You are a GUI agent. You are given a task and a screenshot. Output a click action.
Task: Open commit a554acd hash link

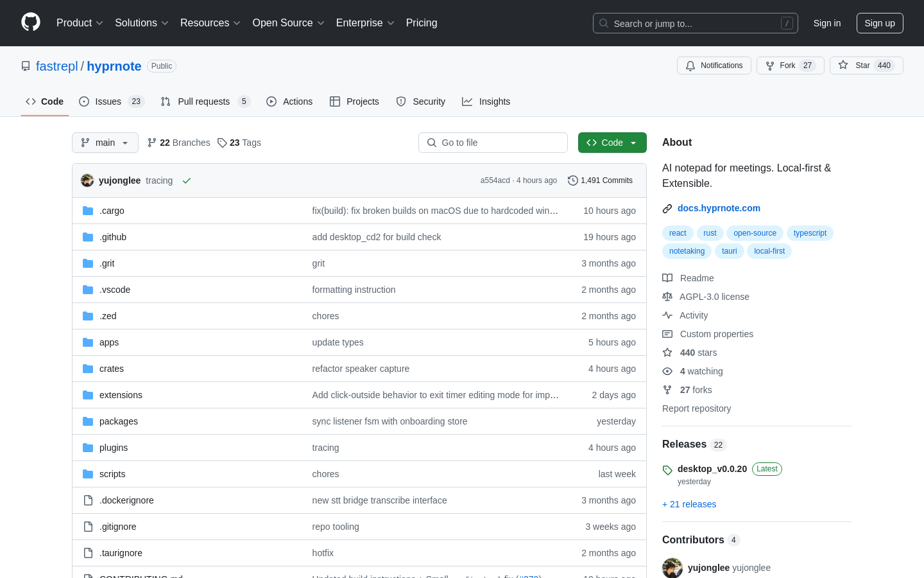coord(495,180)
